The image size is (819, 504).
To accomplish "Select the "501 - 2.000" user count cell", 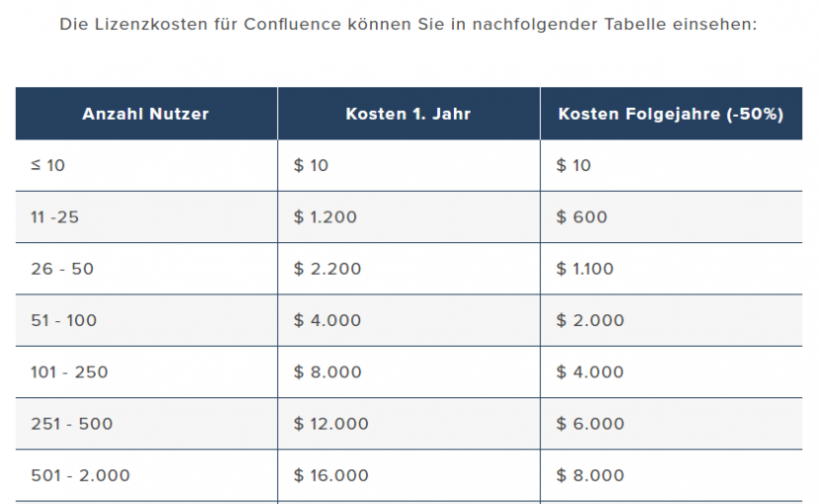I will 80,475.
